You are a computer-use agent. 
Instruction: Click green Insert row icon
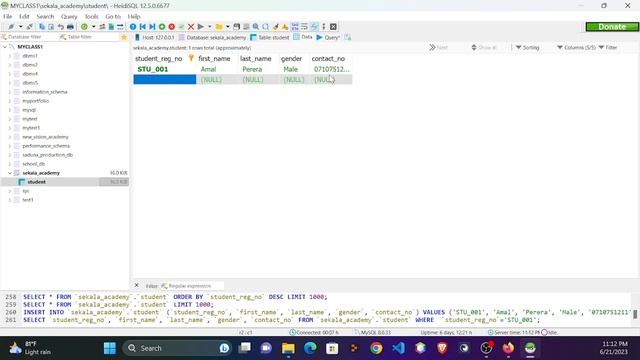[x=162, y=27]
